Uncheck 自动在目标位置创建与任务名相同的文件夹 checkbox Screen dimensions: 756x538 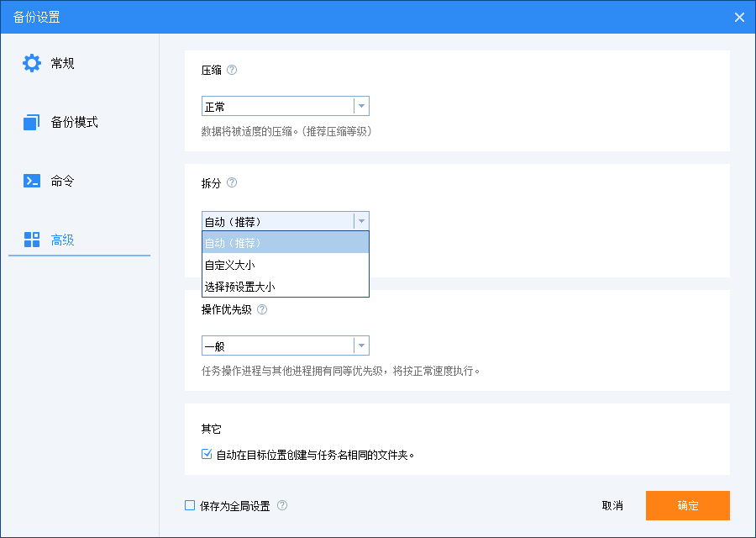point(207,454)
